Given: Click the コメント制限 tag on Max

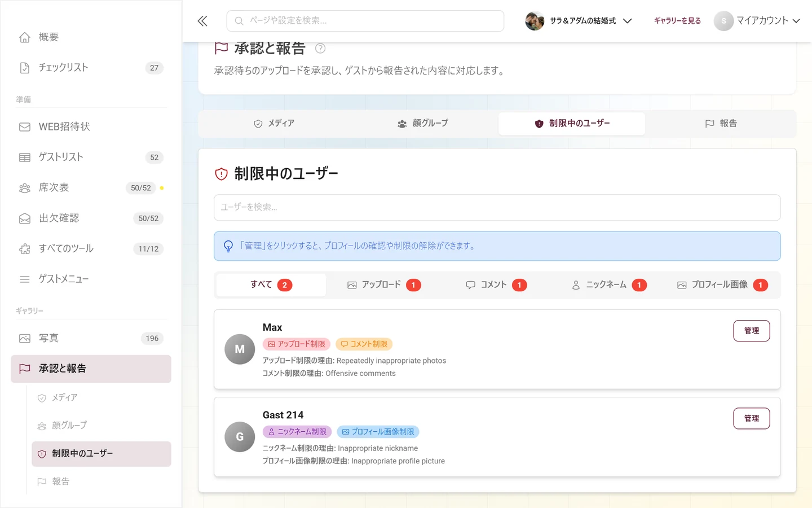Looking at the screenshot, I should click(x=364, y=344).
